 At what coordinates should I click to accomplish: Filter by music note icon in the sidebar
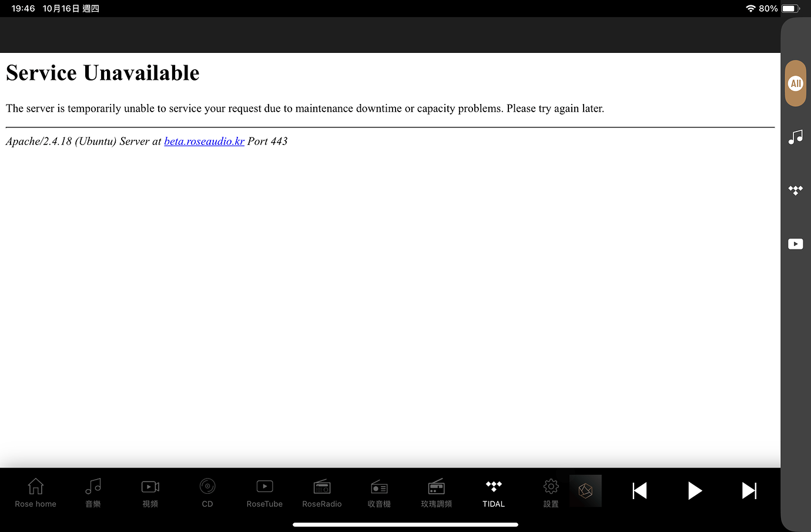(x=795, y=137)
